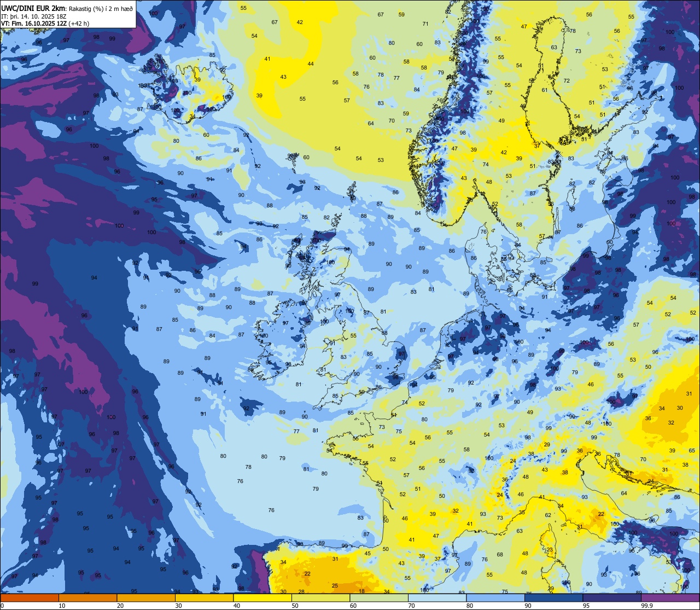The height and width of the screenshot is (610, 700).
Task: Click the (+42 h) forecast offset text
Action: [79, 24]
